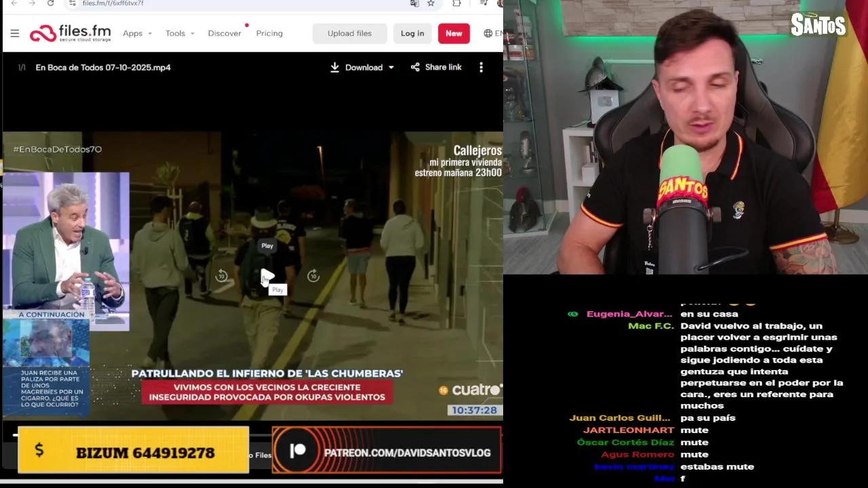Click the BIZUM 644919278 banner

pos(133,450)
